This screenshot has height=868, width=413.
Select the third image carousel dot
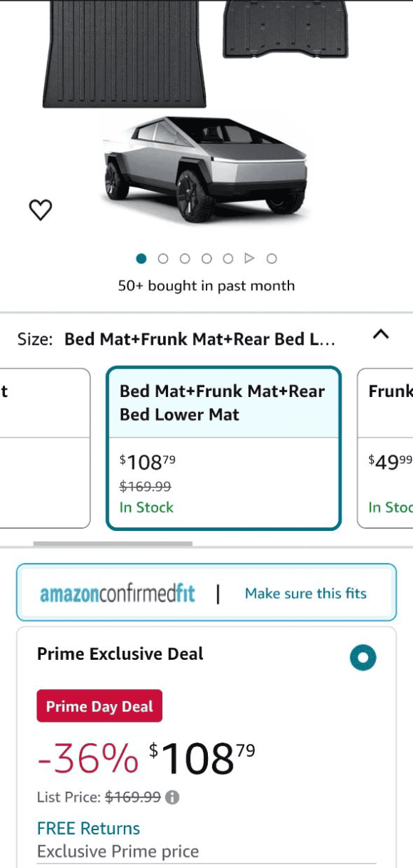(184, 259)
